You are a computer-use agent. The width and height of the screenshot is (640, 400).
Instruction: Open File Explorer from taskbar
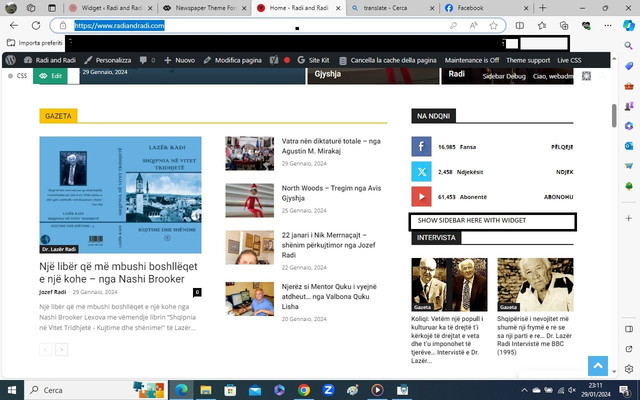pyautogui.click(x=206, y=390)
